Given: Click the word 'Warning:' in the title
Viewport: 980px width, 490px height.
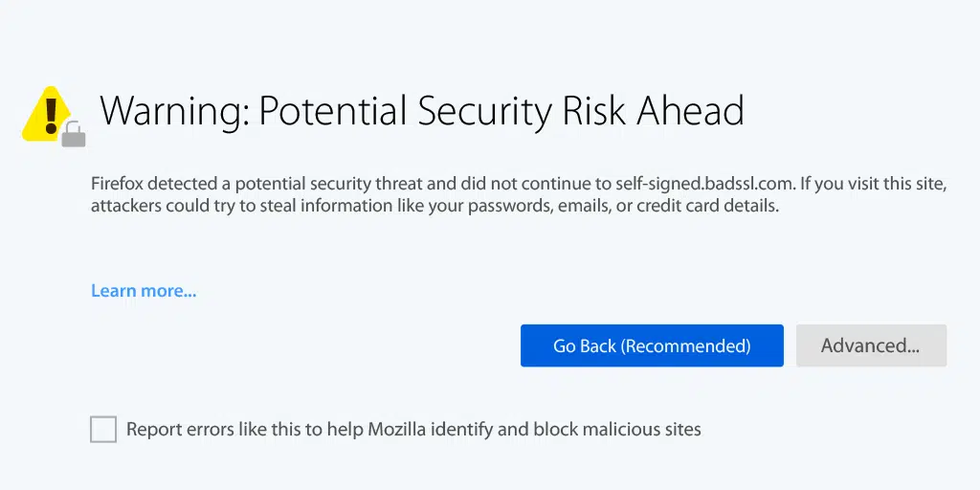Looking at the screenshot, I should [x=174, y=111].
